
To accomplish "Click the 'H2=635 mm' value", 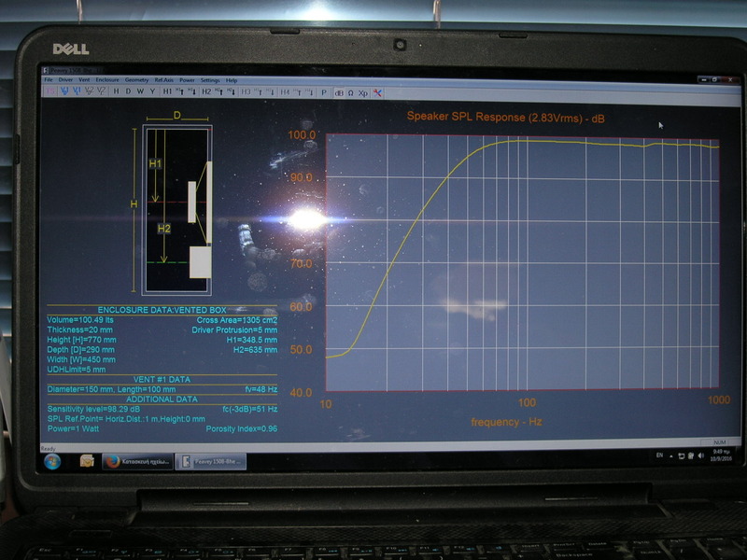I will 255,350.
